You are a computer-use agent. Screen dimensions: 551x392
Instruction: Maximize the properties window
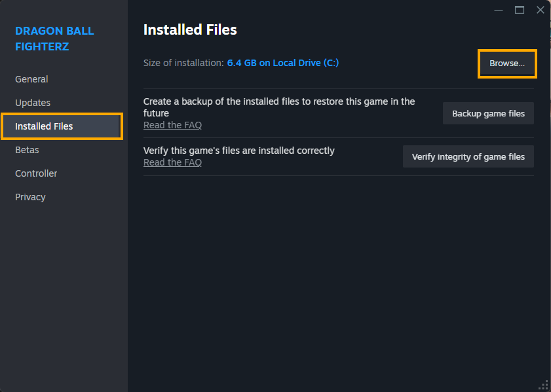pyautogui.click(x=520, y=10)
